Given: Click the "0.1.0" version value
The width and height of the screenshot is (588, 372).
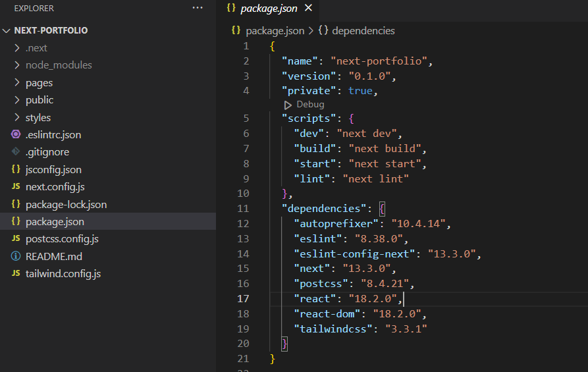Looking at the screenshot, I should click(370, 76).
